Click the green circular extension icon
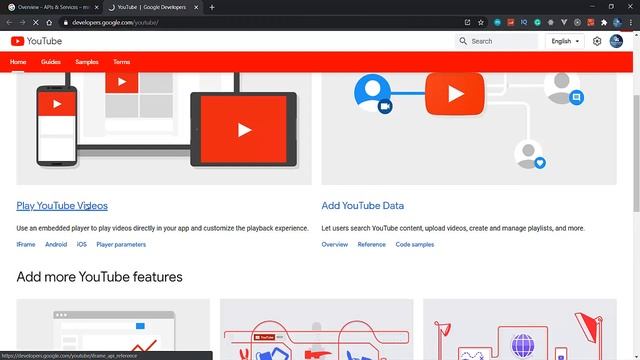This screenshot has height=360, width=640. click(537, 22)
